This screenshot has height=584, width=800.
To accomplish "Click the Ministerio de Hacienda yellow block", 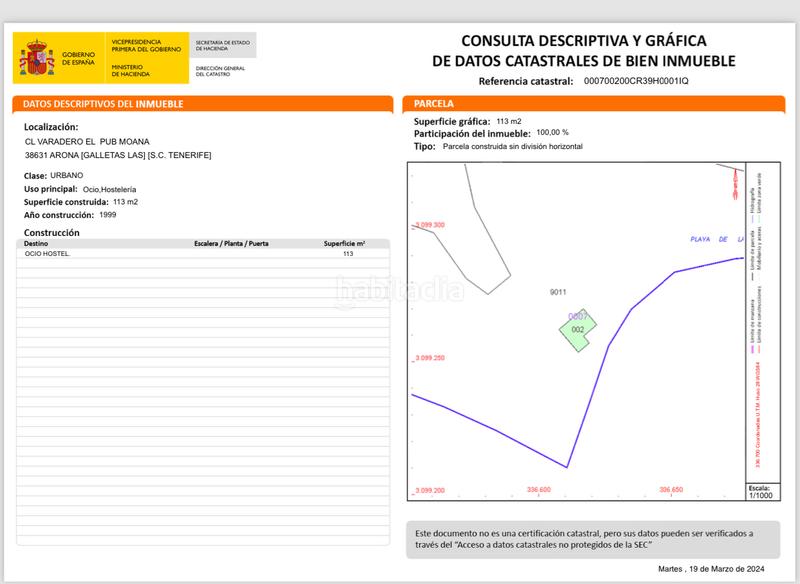I will coord(146,70).
